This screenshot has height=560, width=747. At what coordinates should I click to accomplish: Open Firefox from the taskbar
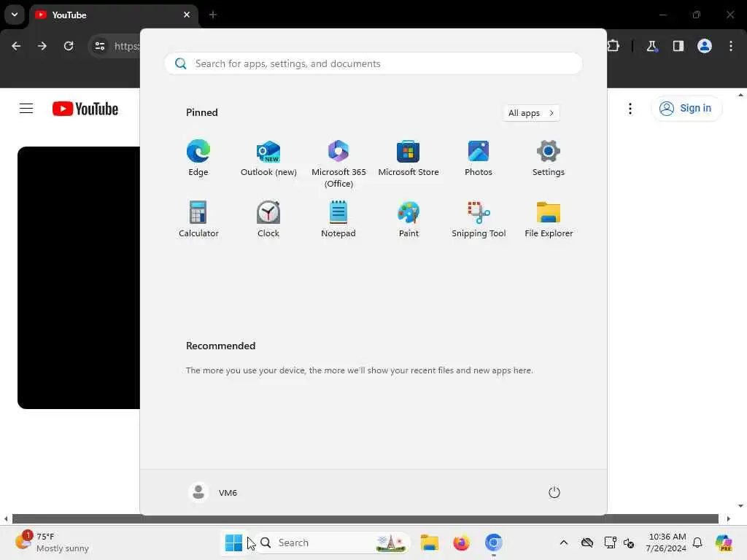point(461,542)
